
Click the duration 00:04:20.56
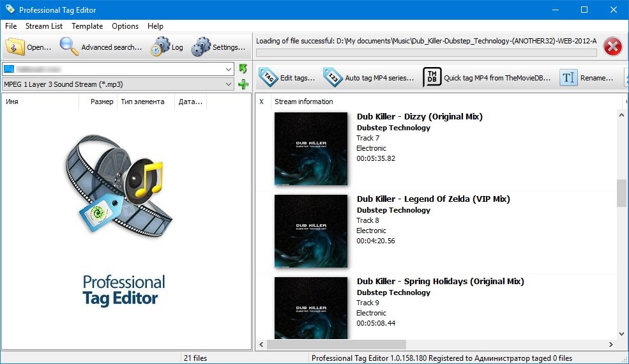(376, 241)
